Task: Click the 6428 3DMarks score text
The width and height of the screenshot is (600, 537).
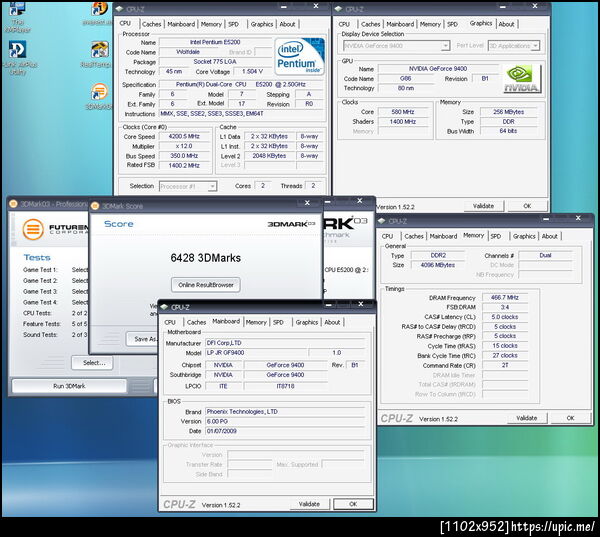Action: point(205,258)
